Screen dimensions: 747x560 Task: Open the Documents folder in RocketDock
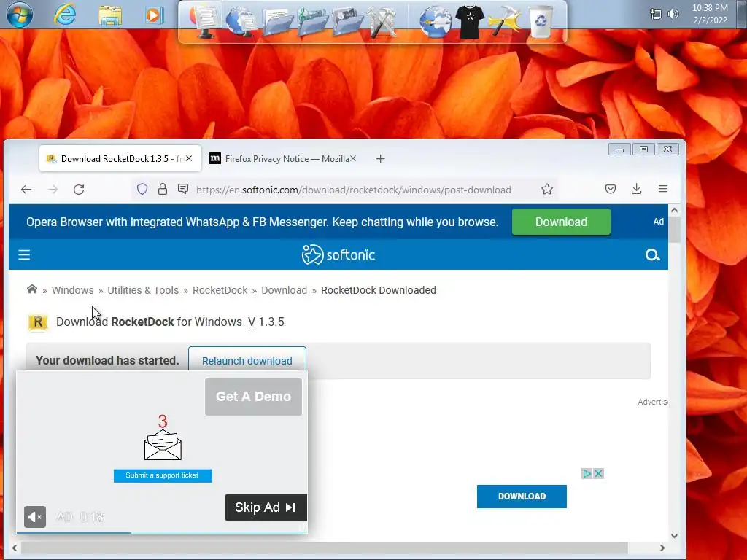pyautogui.click(x=276, y=21)
